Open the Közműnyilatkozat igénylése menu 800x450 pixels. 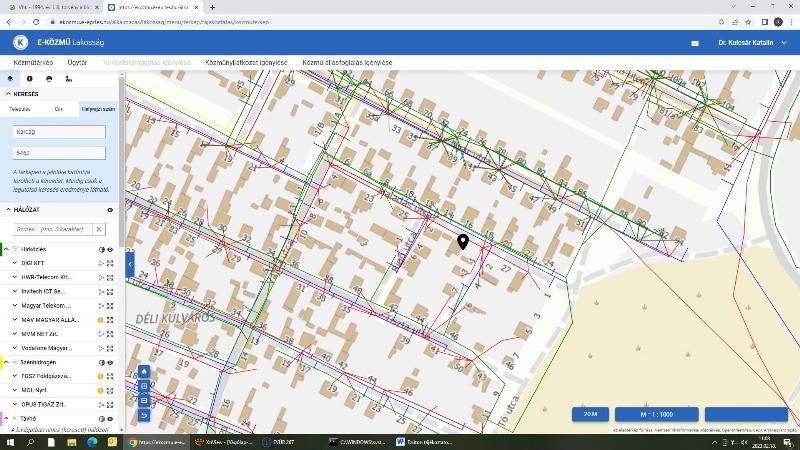[246, 62]
